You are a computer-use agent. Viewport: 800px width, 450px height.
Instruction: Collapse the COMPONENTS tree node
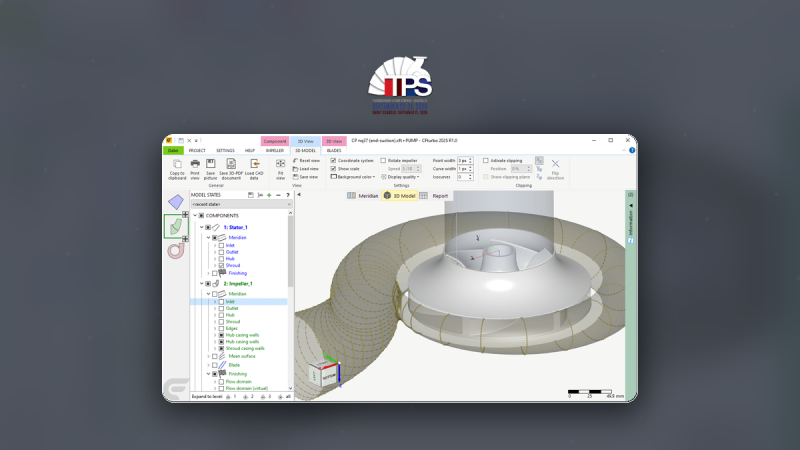pos(195,215)
